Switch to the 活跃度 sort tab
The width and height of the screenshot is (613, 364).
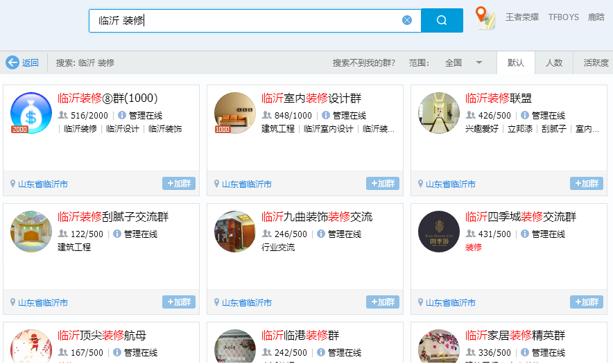596,62
